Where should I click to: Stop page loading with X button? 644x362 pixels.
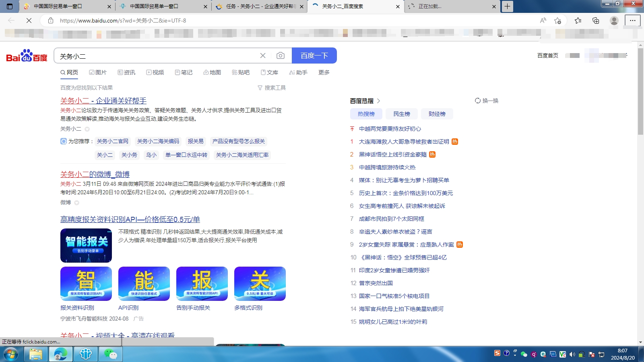click(x=29, y=21)
